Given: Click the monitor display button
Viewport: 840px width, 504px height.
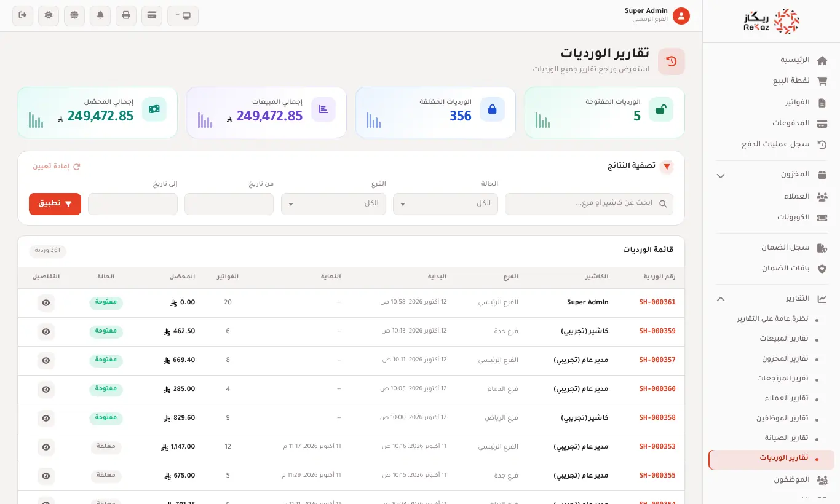Looking at the screenshot, I should coord(183,15).
